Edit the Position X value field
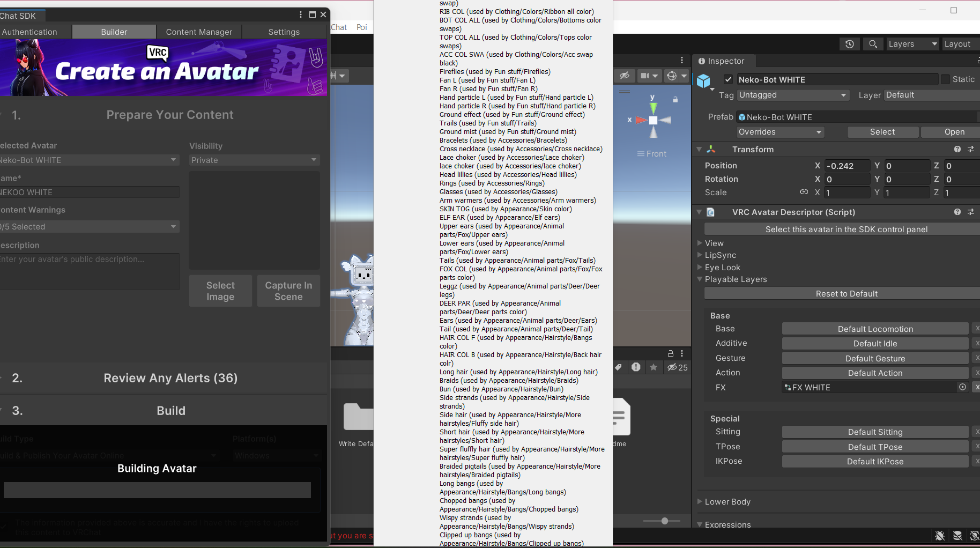The height and width of the screenshot is (548, 980). pos(847,166)
